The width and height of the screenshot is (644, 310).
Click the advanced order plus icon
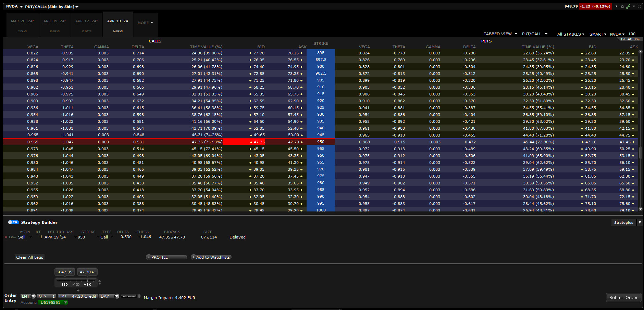(x=138, y=296)
